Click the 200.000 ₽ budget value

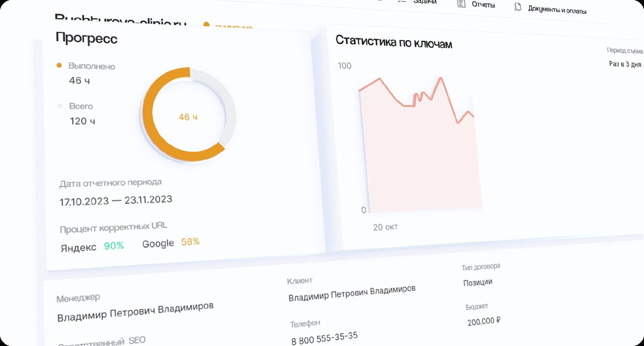(484, 321)
